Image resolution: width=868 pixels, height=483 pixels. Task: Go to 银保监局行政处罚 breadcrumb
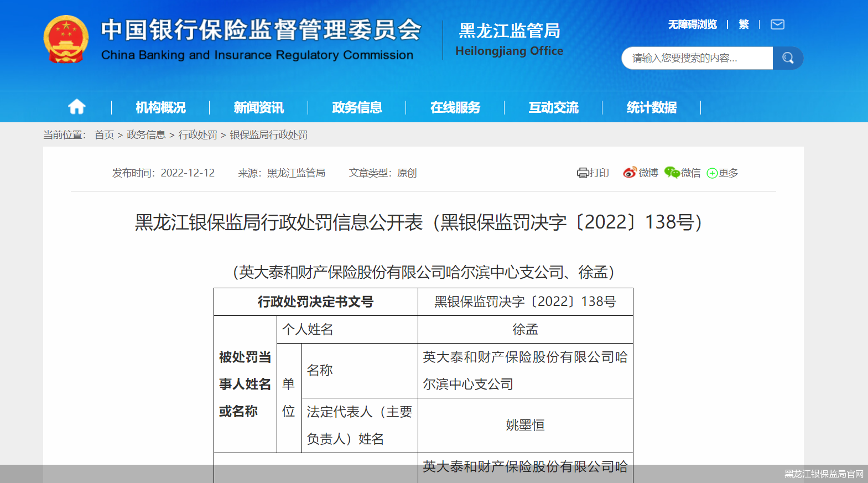(268, 135)
